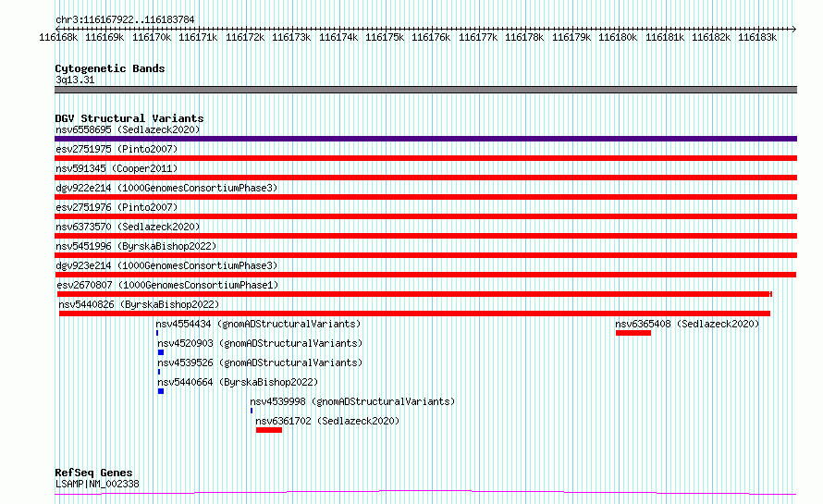Open esv2751976 (Pinto2007) variant label
The image size is (823, 504).
[117, 207]
